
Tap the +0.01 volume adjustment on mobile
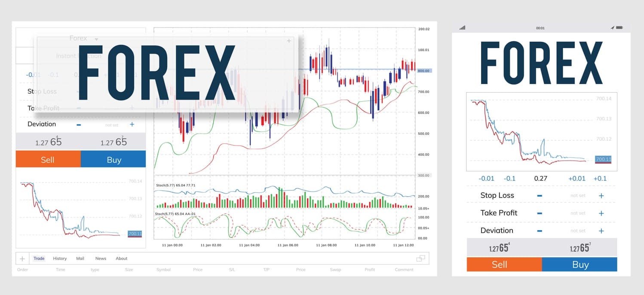coord(577,178)
